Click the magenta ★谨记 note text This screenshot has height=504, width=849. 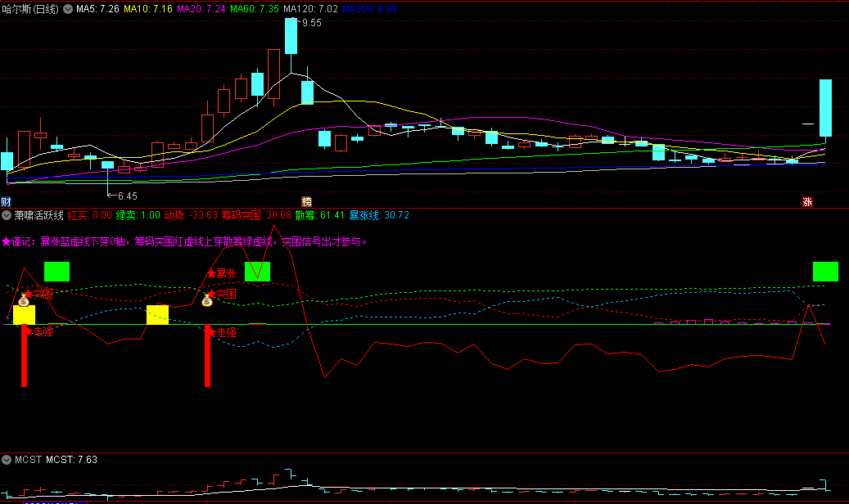click(x=185, y=241)
